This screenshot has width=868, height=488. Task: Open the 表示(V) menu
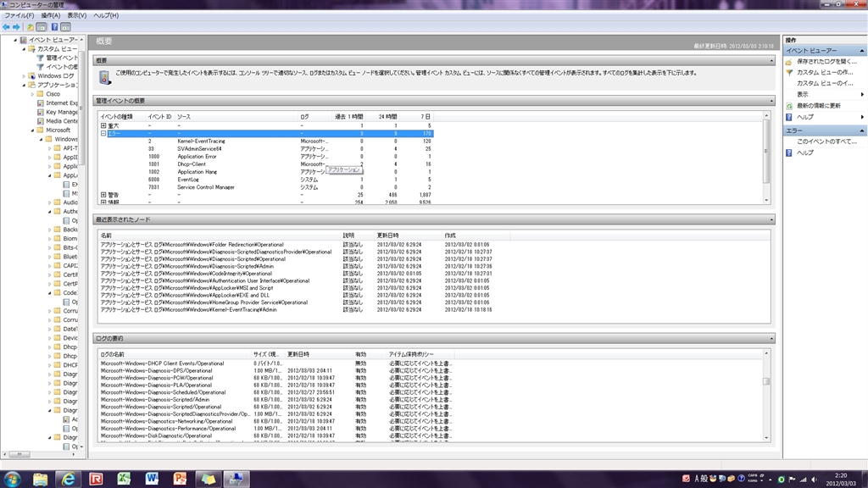pos(77,15)
